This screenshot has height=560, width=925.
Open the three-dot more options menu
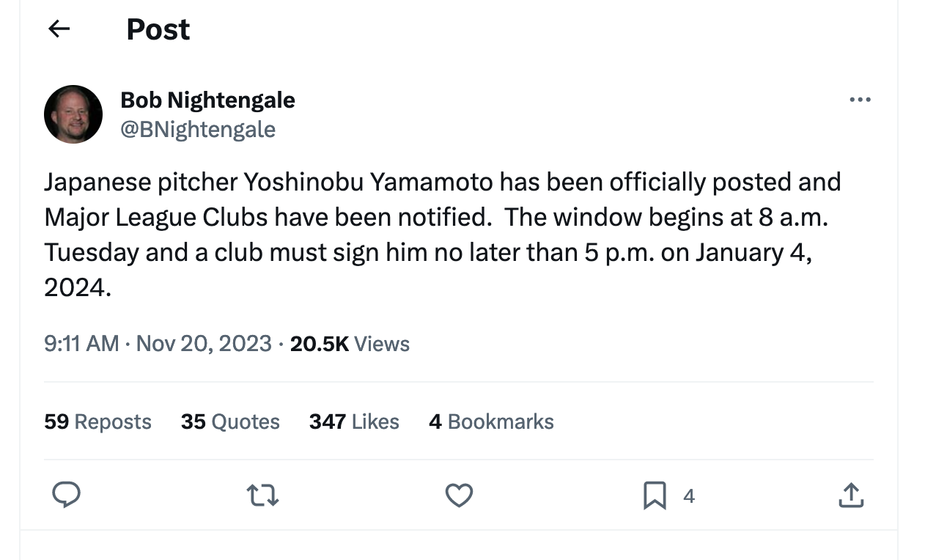click(860, 100)
